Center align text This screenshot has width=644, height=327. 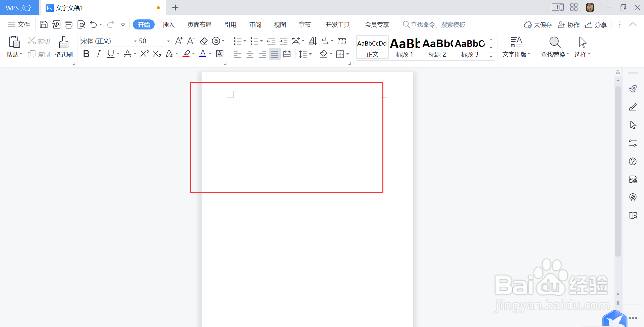(250, 54)
